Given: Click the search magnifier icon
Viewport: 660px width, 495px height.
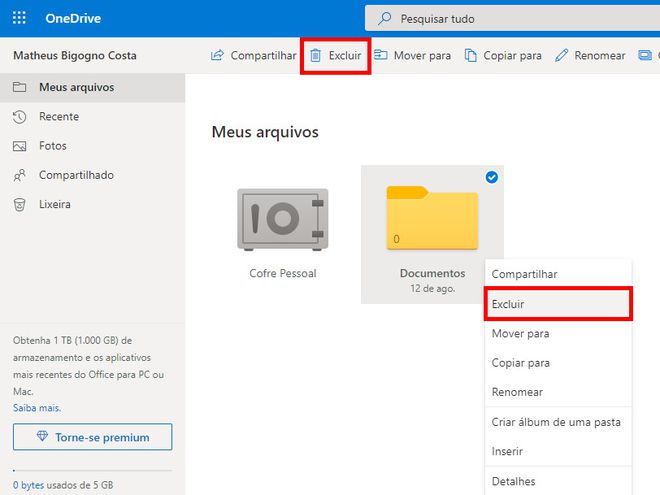Looking at the screenshot, I should (384, 19).
